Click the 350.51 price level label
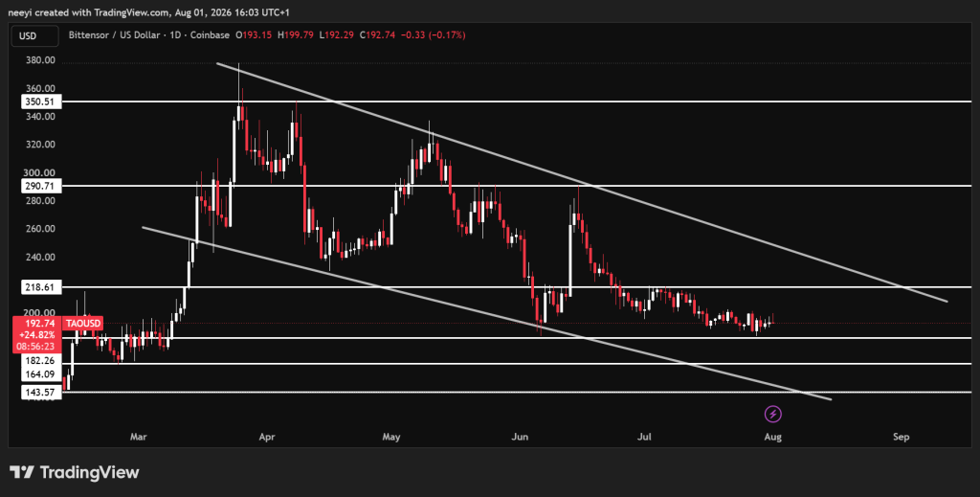The width and height of the screenshot is (980, 497). point(41,102)
